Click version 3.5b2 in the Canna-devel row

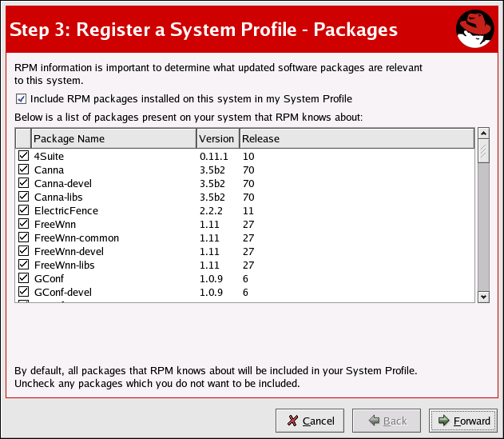(212, 183)
